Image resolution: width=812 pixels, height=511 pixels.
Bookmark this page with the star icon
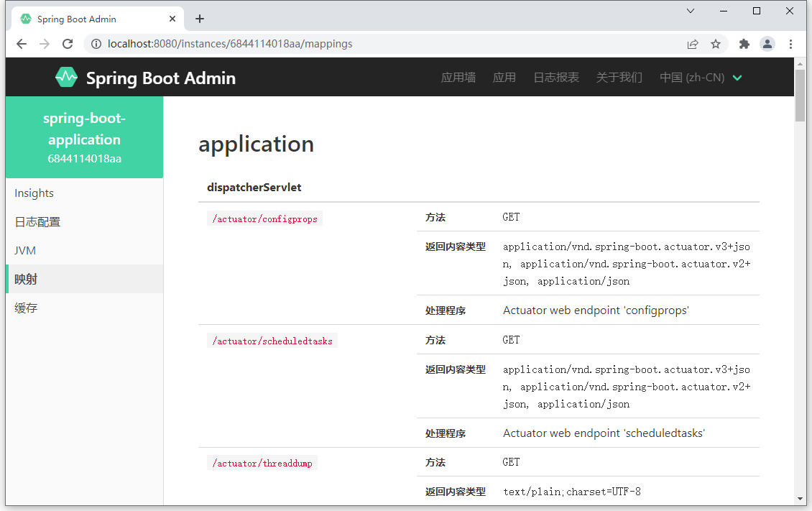click(x=716, y=44)
